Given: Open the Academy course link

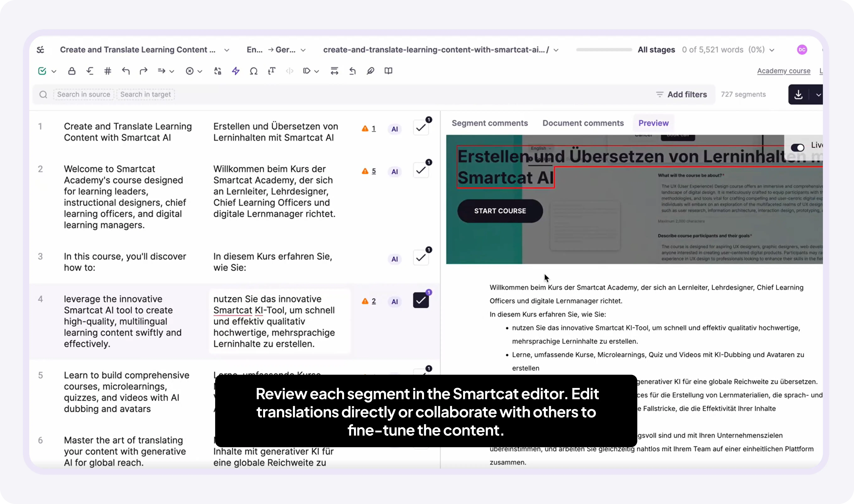Looking at the screenshot, I should click(x=784, y=71).
